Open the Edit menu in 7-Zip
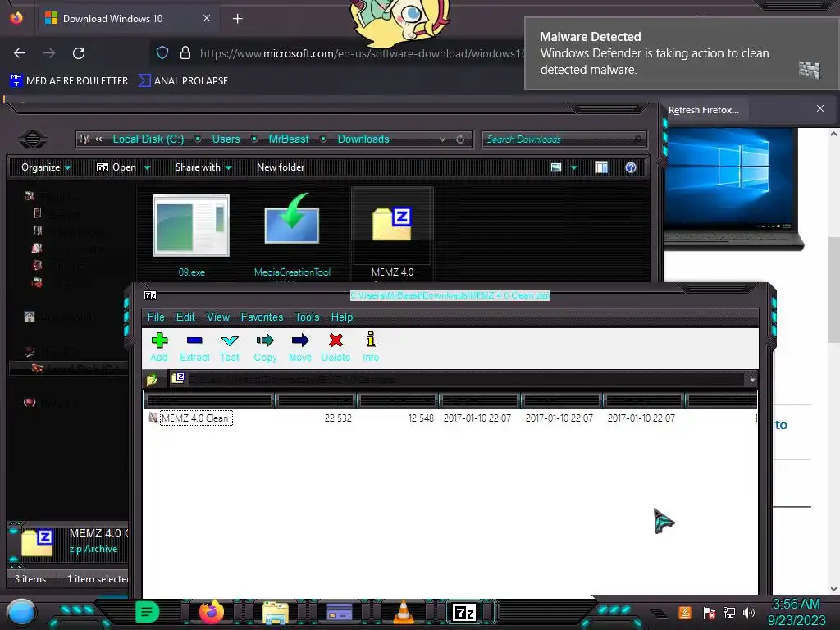This screenshot has height=630, width=840. coord(185,317)
